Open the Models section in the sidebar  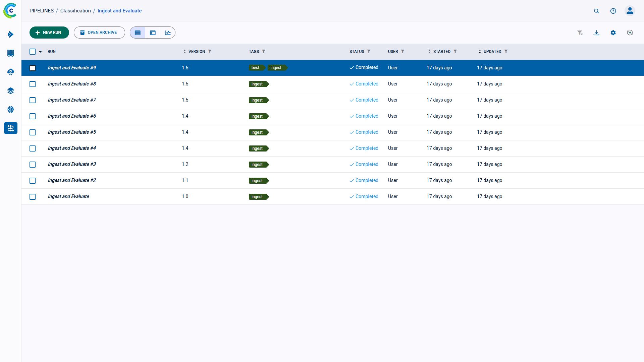click(x=10, y=109)
